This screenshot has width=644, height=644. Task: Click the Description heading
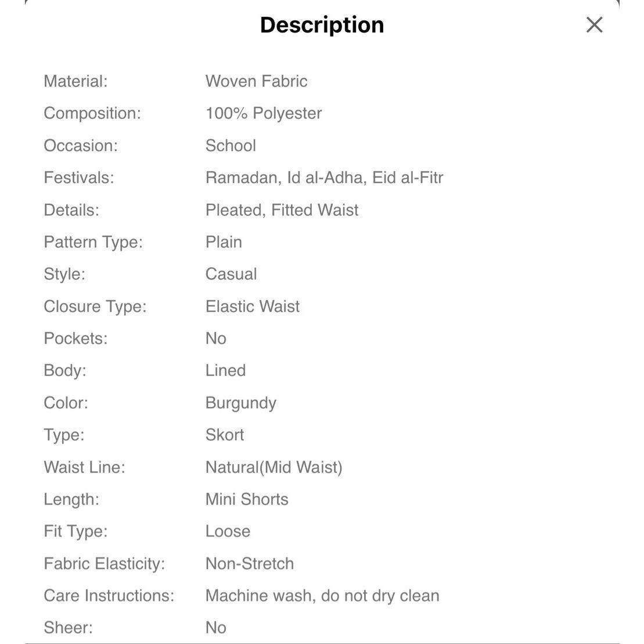[322, 24]
